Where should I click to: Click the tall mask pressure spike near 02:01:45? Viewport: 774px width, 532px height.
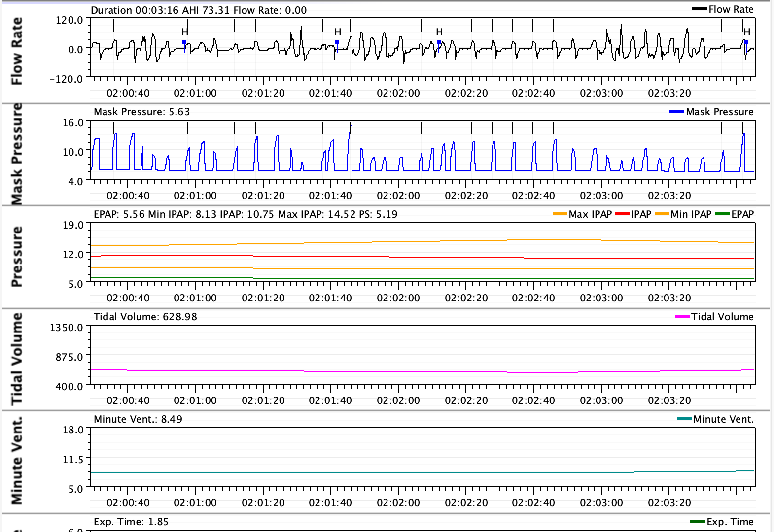(x=351, y=148)
